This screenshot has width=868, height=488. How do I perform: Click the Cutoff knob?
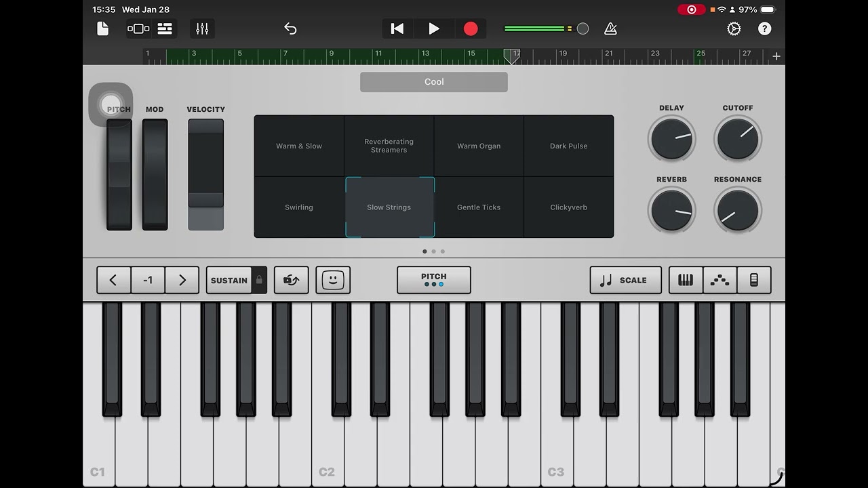(738, 138)
